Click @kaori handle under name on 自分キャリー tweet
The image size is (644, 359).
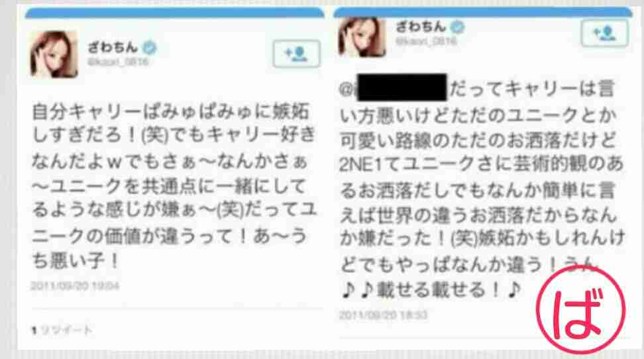[x=118, y=62]
